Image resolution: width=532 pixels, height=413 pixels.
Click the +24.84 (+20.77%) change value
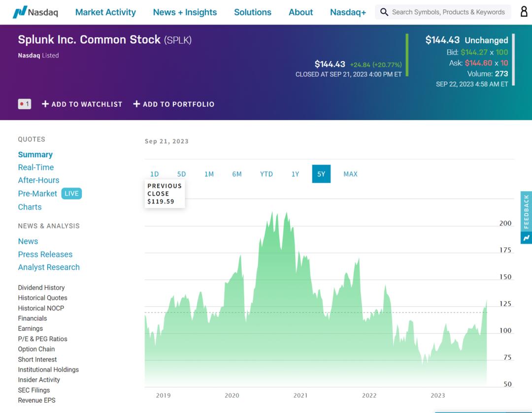coord(376,65)
